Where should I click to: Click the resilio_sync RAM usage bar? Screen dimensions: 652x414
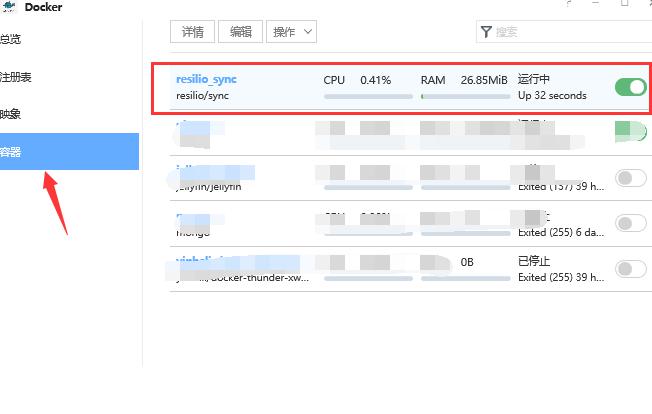pos(464,97)
